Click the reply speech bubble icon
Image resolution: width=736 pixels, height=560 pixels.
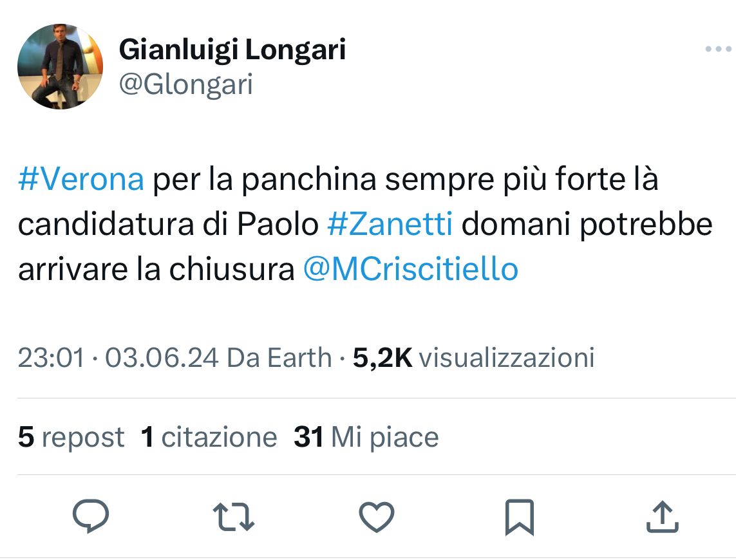point(90,517)
